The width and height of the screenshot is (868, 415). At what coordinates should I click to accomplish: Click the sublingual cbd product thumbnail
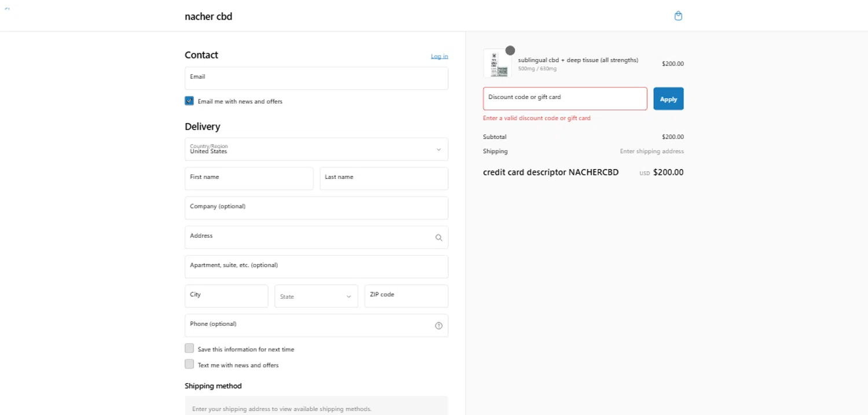(498, 64)
